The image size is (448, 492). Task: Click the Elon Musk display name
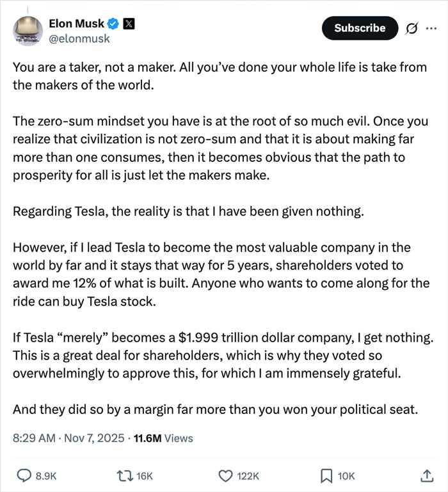click(x=76, y=24)
